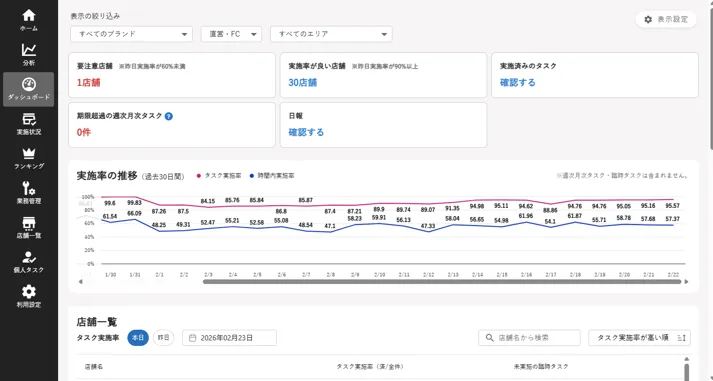Click the chart's horizontal scrollbar
713x381 pixels.
tap(442, 282)
